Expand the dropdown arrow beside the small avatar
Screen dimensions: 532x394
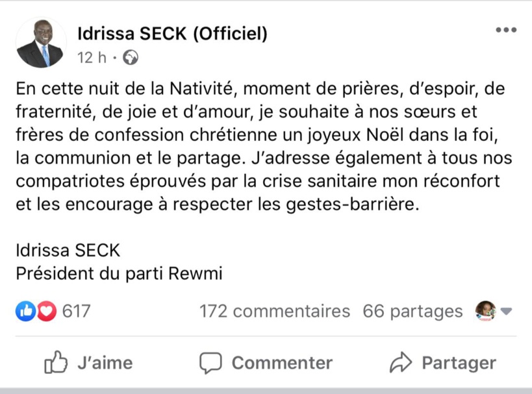pos(505,312)
